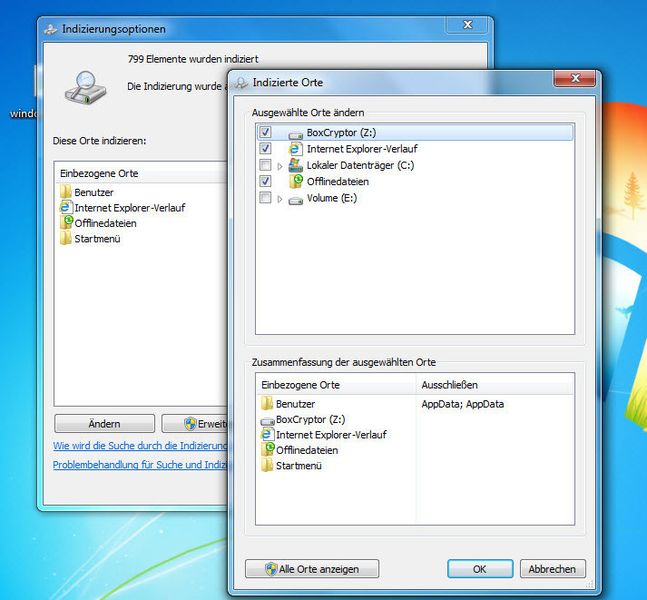
Task: Click Startmenü folder icon in summary list
Action: coord(267,465)
